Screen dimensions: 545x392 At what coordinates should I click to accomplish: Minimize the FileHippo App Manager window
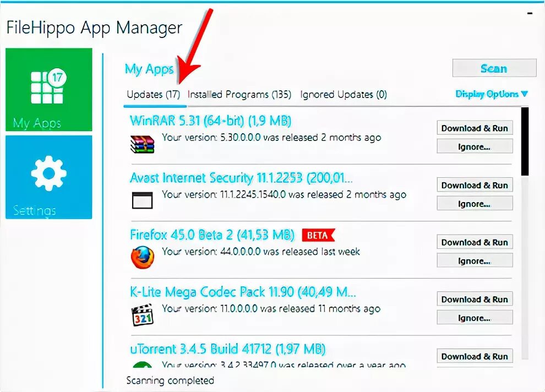point(530,14)
